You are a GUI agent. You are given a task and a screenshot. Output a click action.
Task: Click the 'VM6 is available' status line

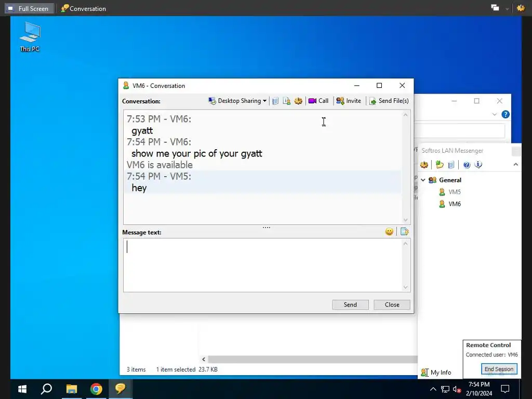pos(159,165)
